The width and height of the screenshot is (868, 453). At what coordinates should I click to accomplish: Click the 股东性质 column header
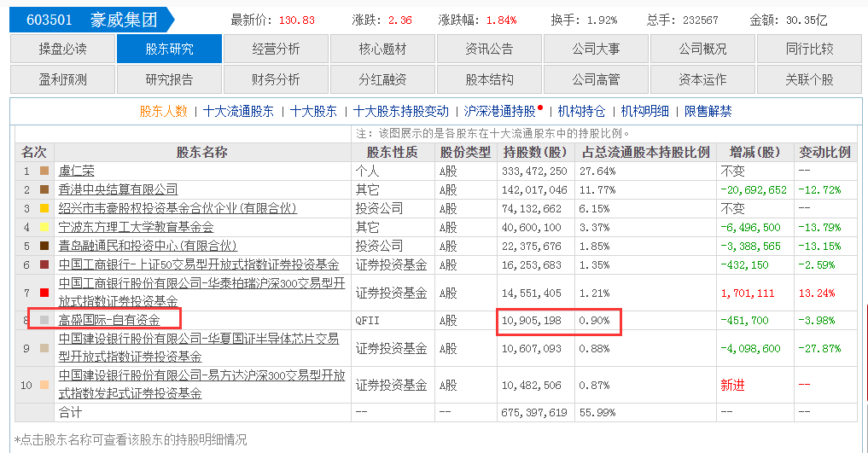[x=393, y=153]
